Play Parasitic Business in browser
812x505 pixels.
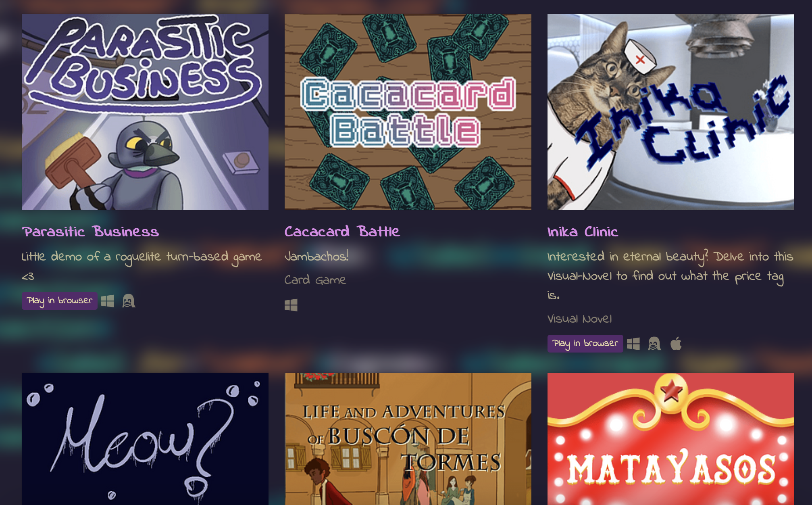60,301
